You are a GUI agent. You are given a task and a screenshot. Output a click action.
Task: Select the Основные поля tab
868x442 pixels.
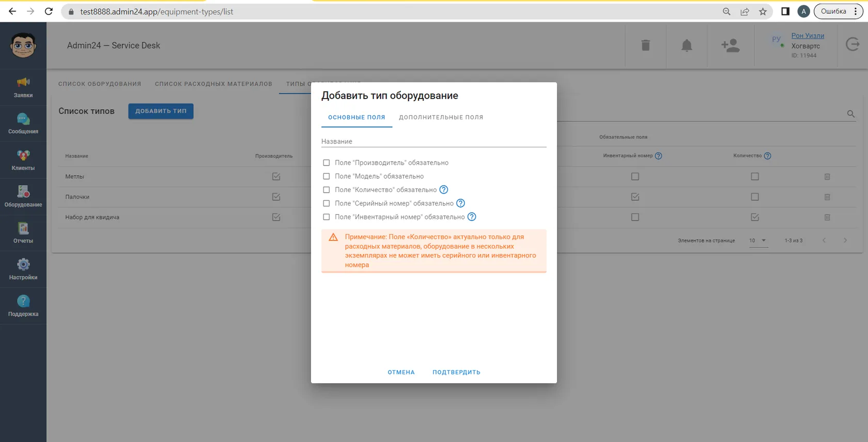pos(357,117)
